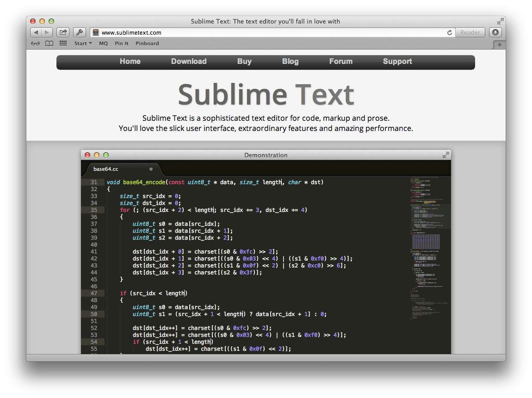Image resolution: width=532 pixels, height=398 pixels.
Task: Click line number 31 in gutter
Action: [x=93, y=182]
